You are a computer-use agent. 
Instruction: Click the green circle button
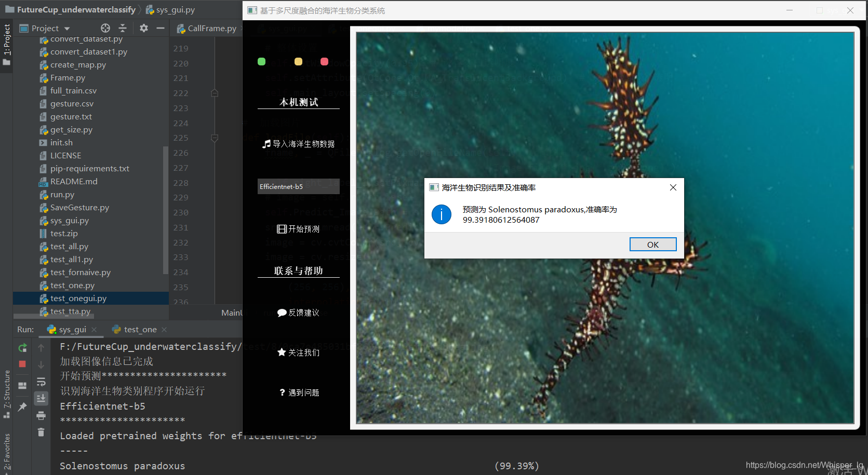[262, 62]
